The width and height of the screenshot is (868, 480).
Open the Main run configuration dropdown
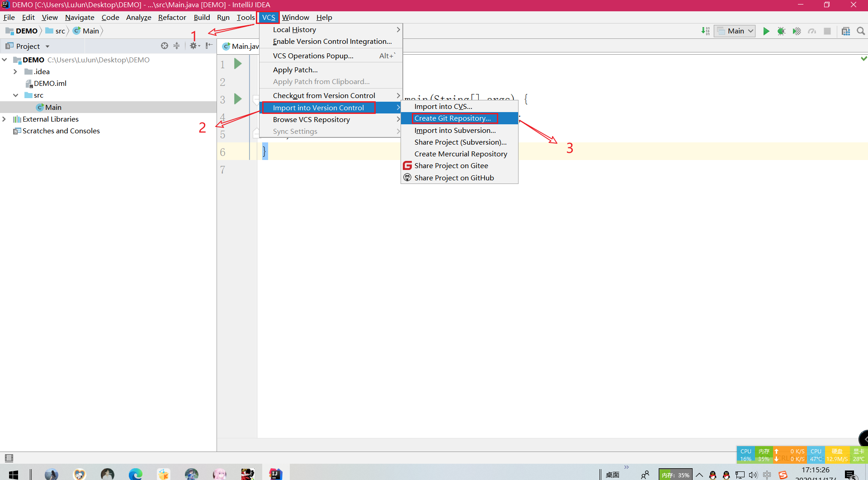point(735,31)
